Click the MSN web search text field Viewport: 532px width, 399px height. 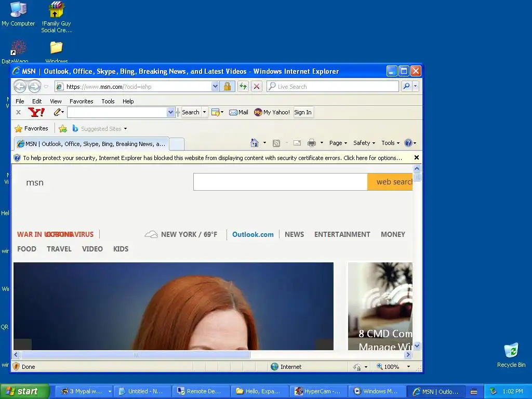coord(280,182)
